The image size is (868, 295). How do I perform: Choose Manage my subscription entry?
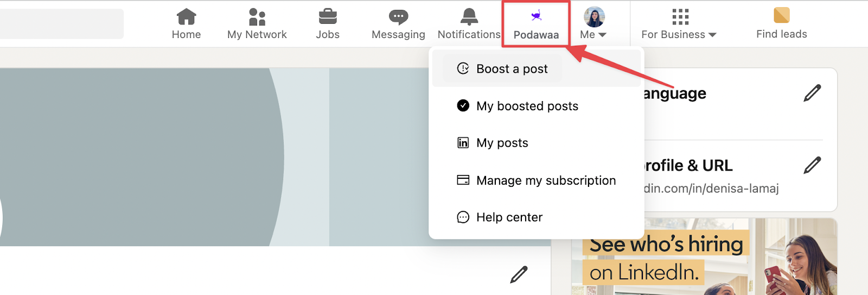coord(537,180)
